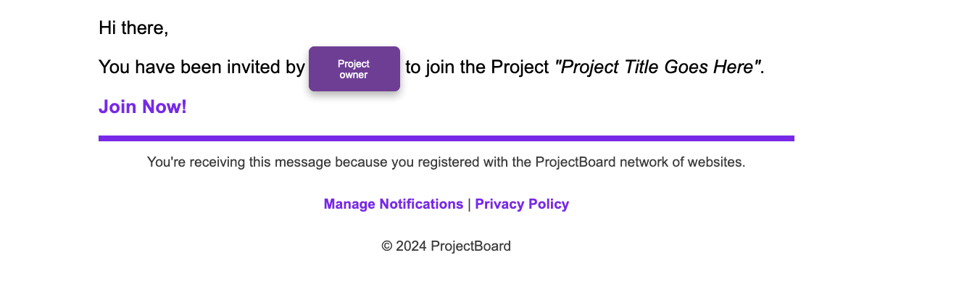Click the "You have been invited by" text

(x=202, y=67)
